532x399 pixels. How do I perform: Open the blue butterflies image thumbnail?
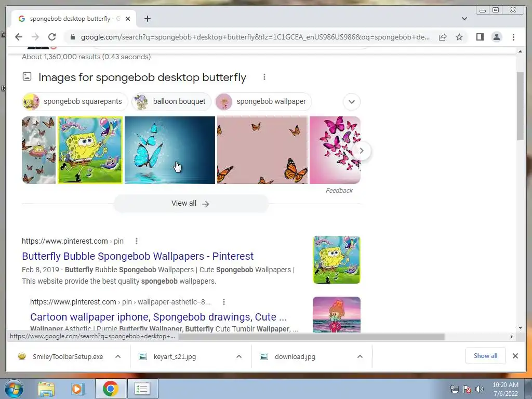click(170, 150)
